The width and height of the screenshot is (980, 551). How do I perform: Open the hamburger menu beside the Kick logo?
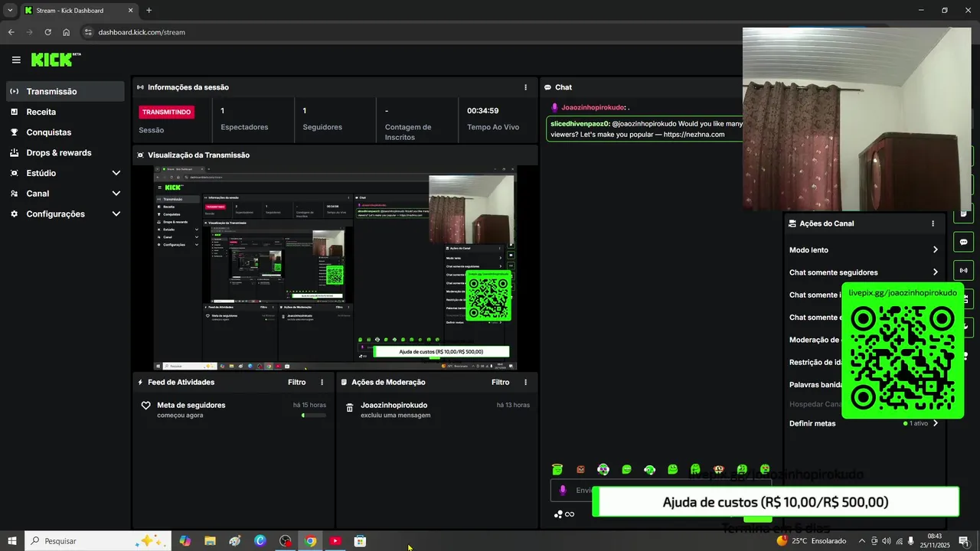point(16,60)
